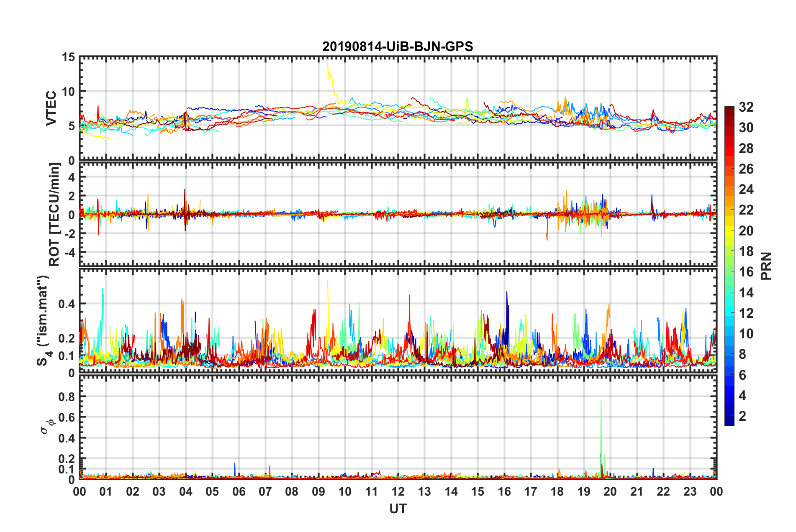Click colorbar tick label "28"
Image resolution: width=796 pixels, height=532 pixels.
[746, 148]
